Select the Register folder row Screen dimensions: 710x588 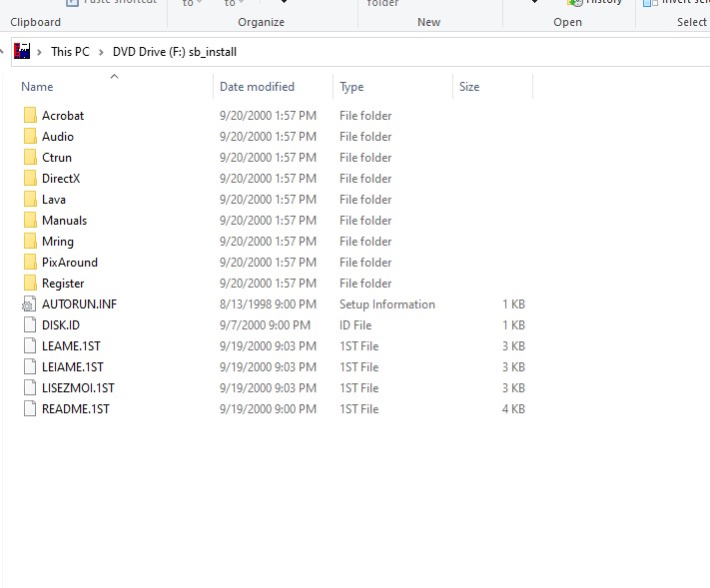pos(63,284)
